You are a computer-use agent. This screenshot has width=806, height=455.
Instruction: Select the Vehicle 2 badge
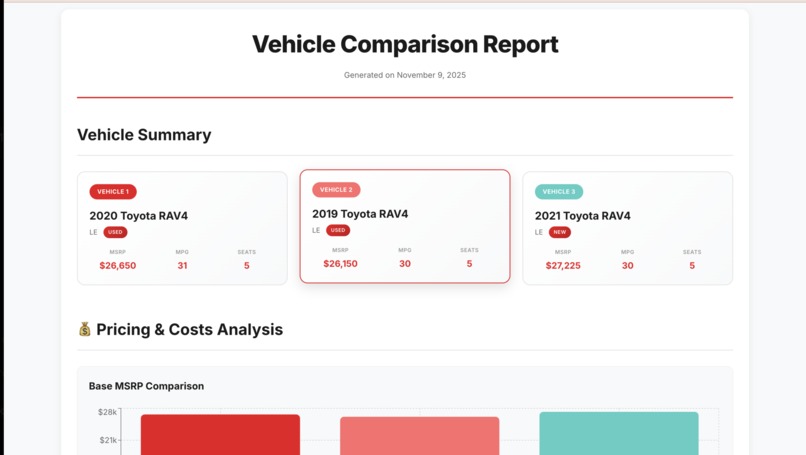[336, 190]
